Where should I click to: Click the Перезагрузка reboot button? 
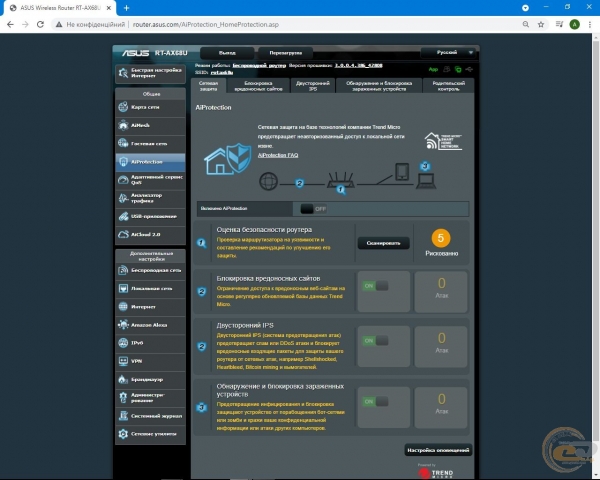[285, 53]
